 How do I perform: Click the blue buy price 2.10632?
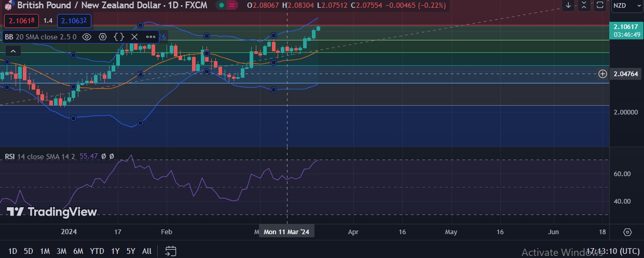tap(74, 21)
